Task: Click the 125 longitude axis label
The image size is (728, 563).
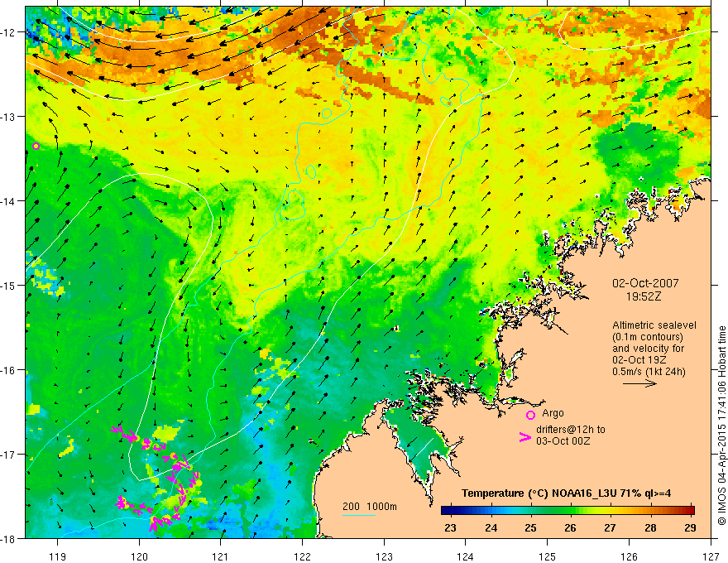Action: pyautogui.click(x=548, y=556)
